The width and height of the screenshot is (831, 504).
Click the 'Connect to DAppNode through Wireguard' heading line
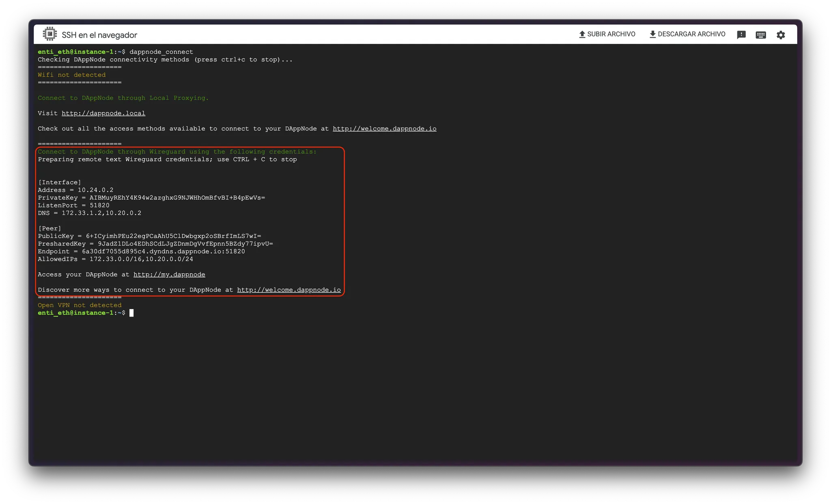177,152
